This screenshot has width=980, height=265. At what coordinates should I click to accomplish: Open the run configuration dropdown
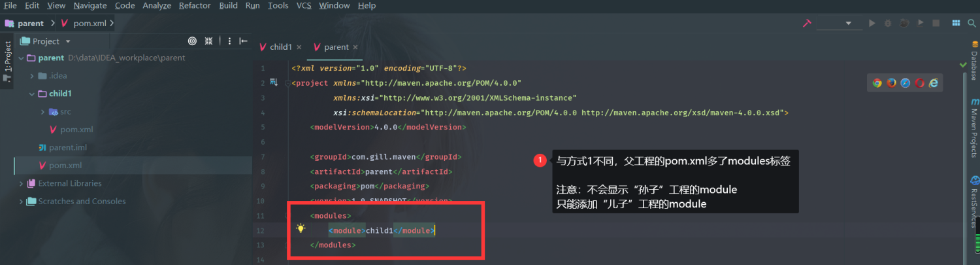coord(839,23)
